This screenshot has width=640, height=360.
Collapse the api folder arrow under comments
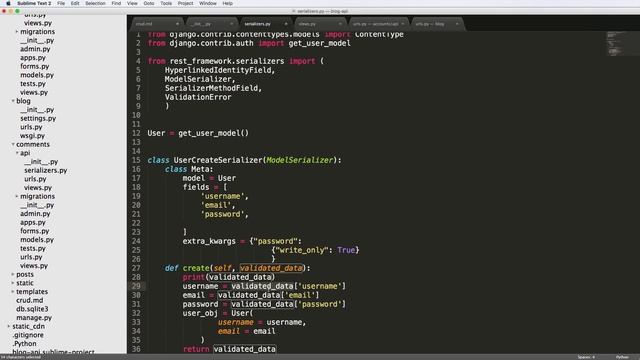(17, 153)
